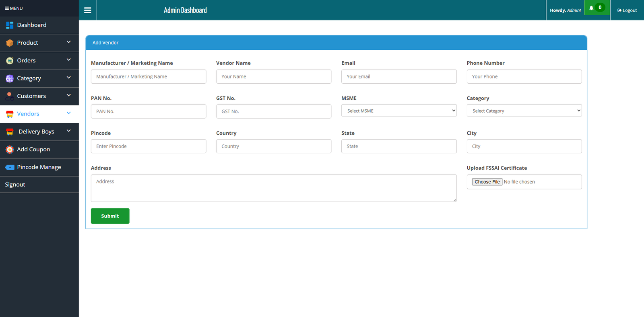Open Dashboard from the sidebar
The image size is (644, 317).
click(x=39, y=25)
